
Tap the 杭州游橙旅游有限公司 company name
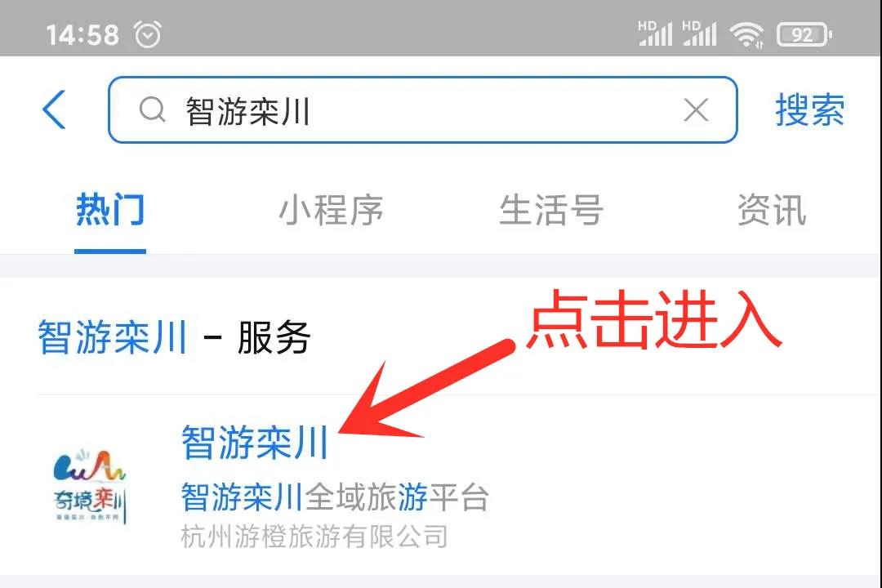(314, 536)
